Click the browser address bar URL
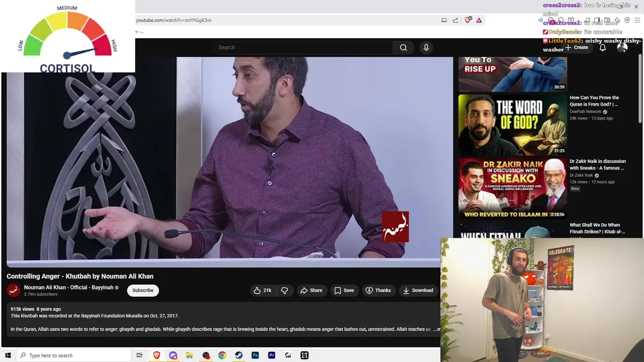 [x=174, y=20]
